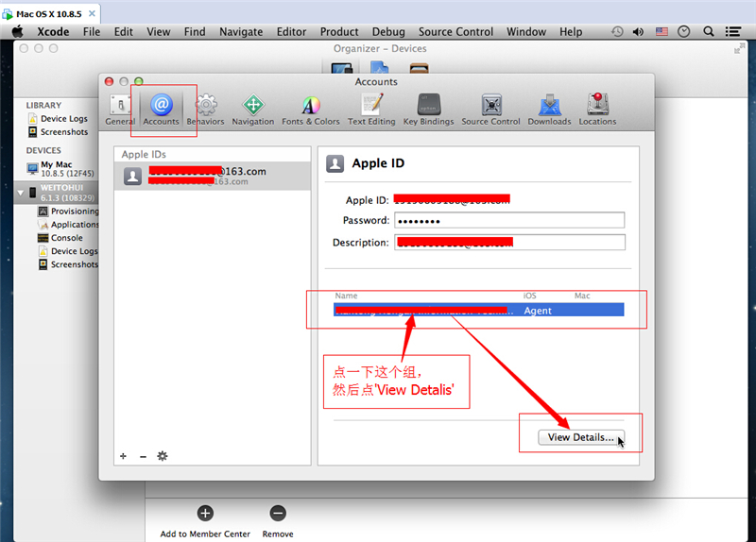Viewport: 756px width, 542px height.
Task: Open the Key Bindings preferences pane
Action: tap(429, 110)
